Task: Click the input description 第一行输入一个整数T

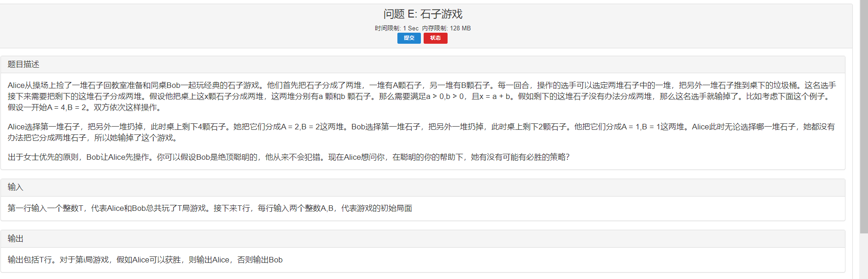Action: 210,208
